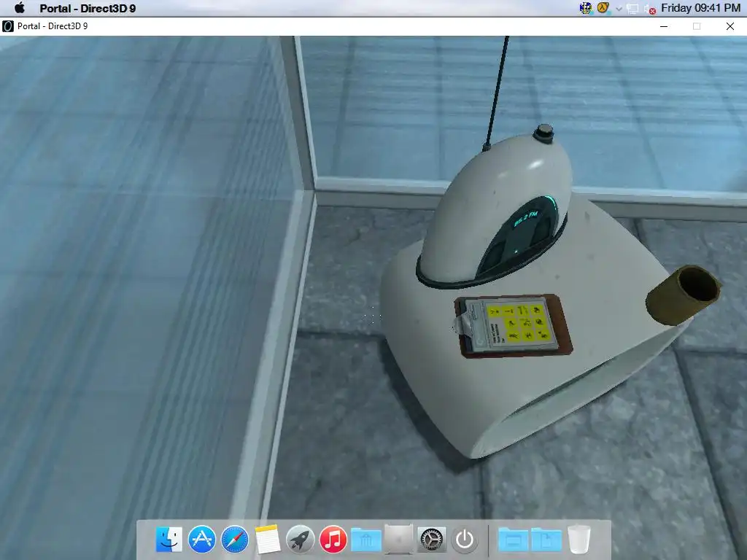Click the Mac Pro tower dock icon
The image size is (747, 560).
click(x=399, y=540)
